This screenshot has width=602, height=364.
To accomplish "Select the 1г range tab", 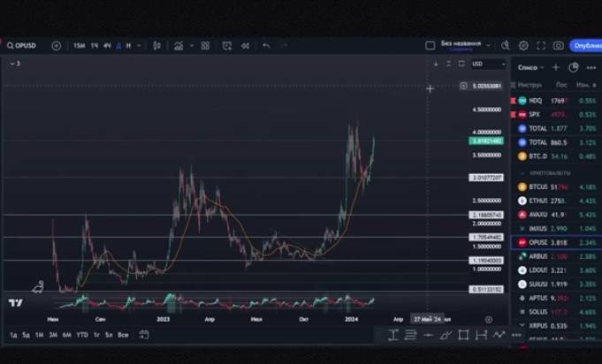I will click(96, 335).
